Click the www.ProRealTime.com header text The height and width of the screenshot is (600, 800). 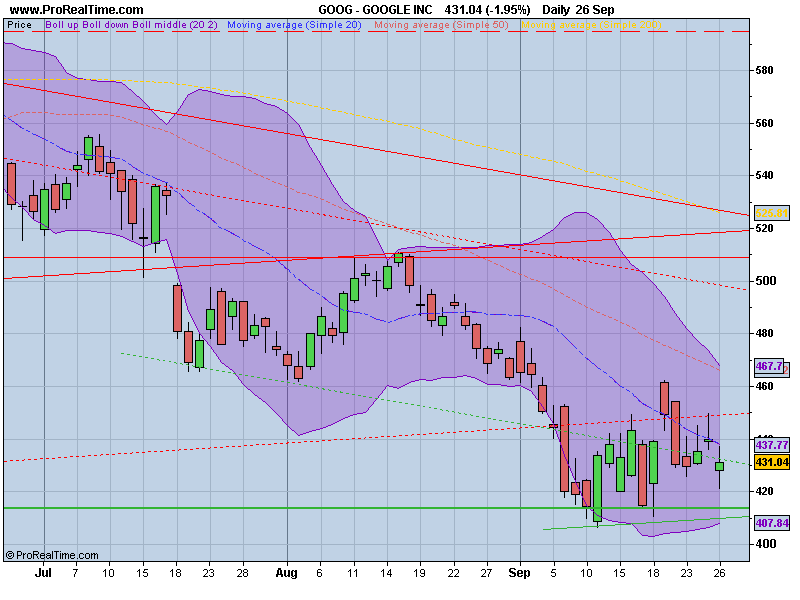[77, 9]
